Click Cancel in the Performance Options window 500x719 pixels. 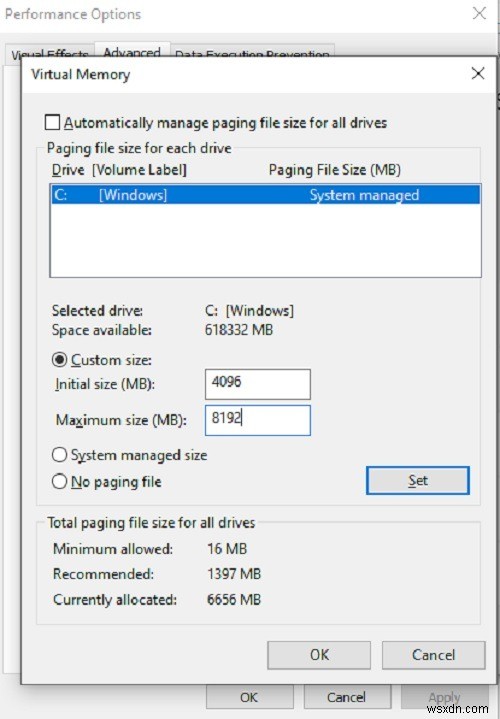(346, 697)
